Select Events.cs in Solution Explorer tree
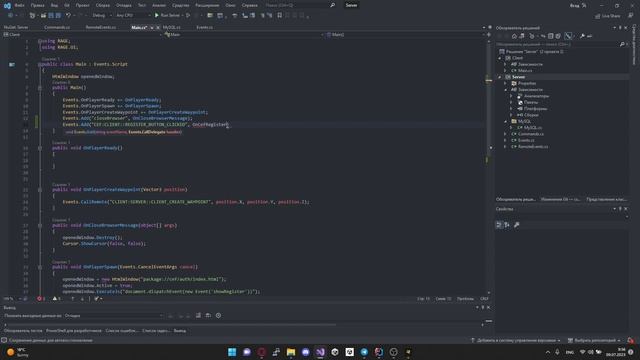The image size is (640, 360). point(526,140)
